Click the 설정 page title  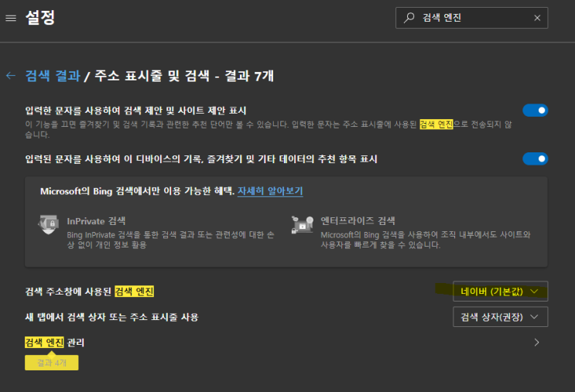[40, 18]
